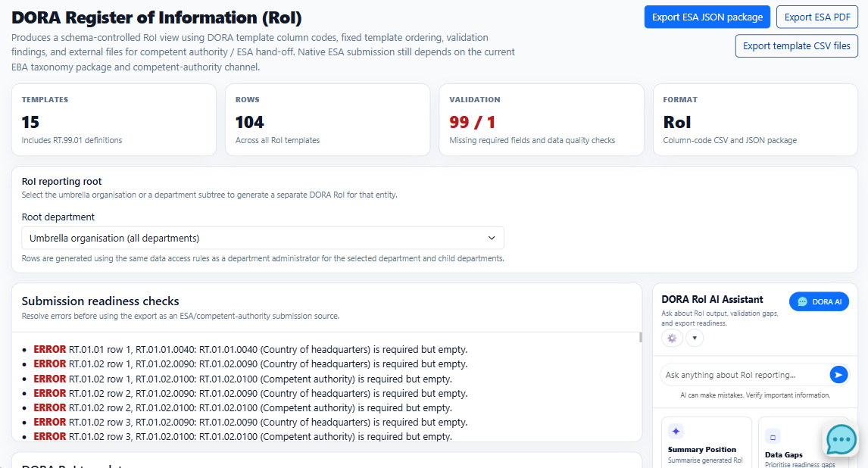Click the RoI reporting root heading
This screenshot has width=868, height=468.
click(61, 182)
